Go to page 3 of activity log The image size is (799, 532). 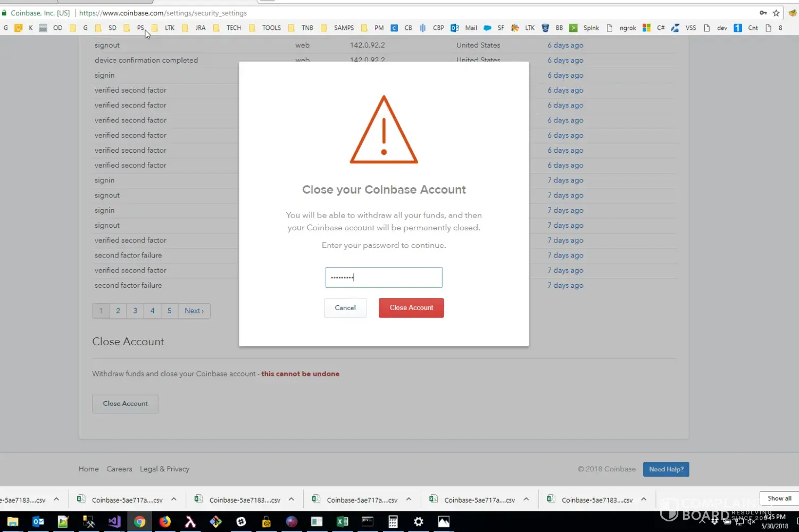[135, 311]
